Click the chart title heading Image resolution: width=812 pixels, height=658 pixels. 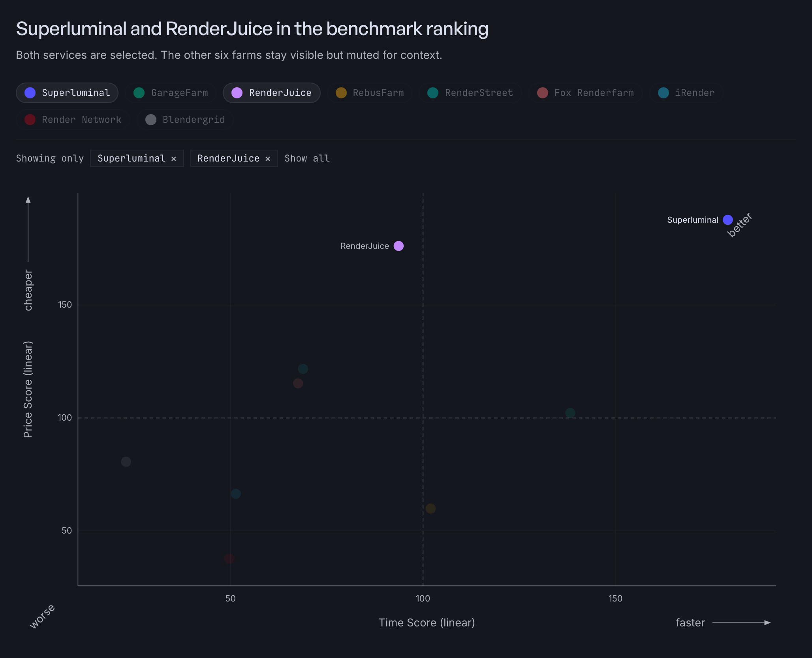point(252,29)
